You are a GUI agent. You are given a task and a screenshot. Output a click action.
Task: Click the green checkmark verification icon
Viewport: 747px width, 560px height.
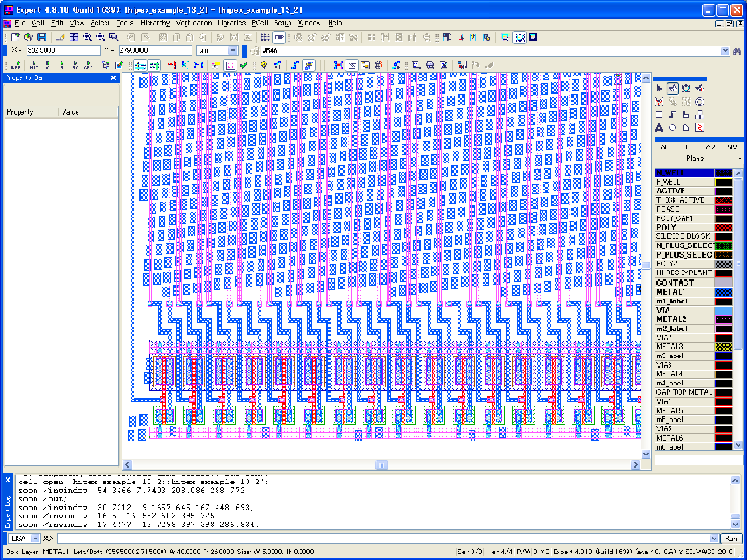tap(244, 64)
